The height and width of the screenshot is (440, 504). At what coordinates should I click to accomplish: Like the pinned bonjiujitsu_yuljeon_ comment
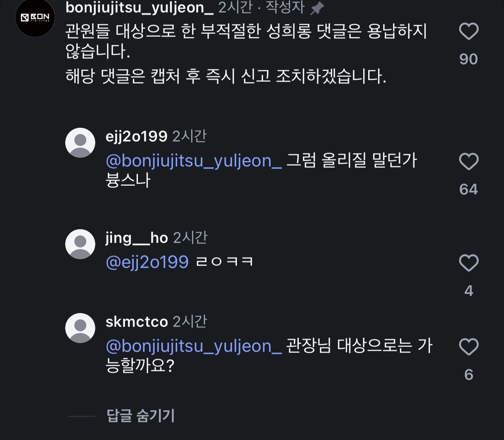468,32
